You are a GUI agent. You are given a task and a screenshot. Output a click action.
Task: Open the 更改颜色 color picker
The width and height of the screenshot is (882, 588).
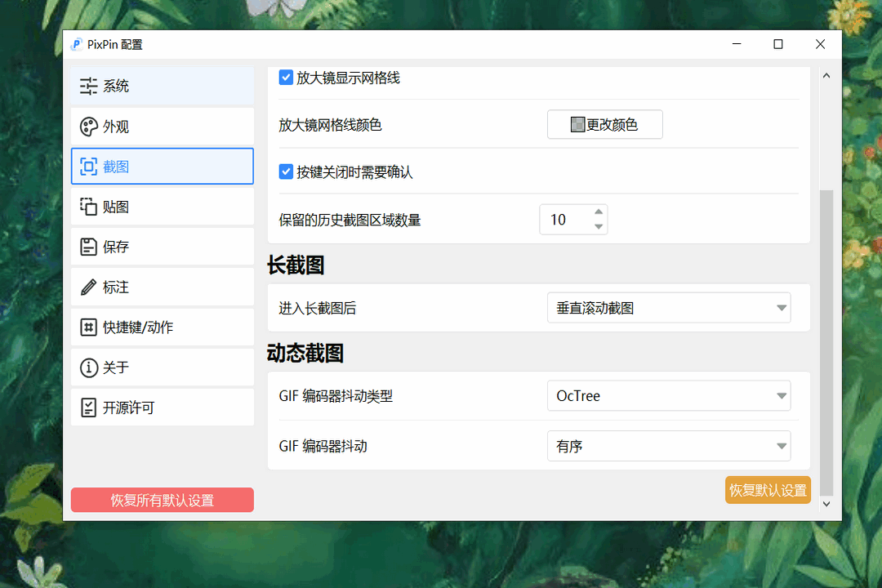[604, 124]
